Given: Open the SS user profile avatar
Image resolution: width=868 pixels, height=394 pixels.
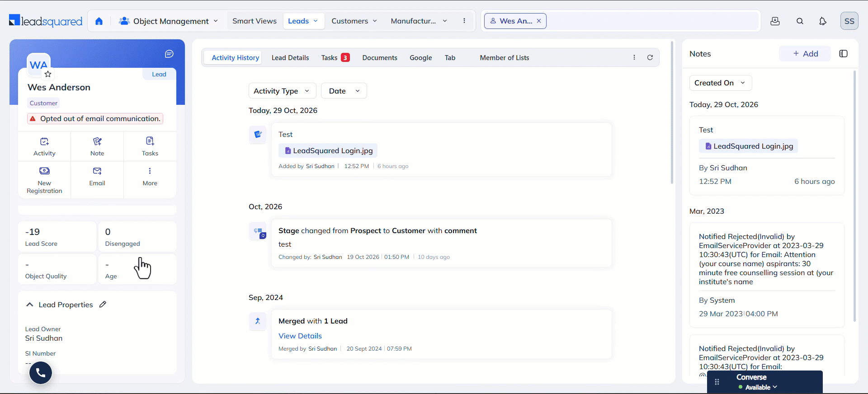Looking at the screenshot, I should pos(849,21).
